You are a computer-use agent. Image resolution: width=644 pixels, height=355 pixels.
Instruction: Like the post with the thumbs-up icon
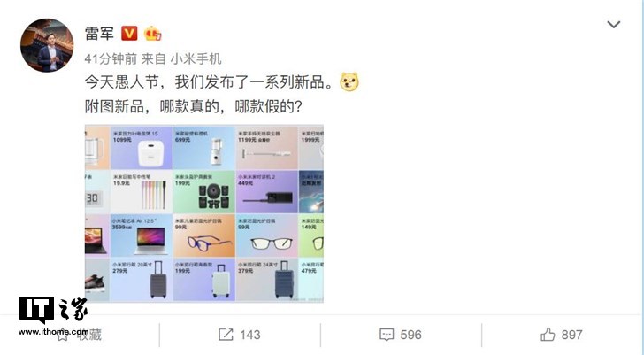tap(548, 335)
